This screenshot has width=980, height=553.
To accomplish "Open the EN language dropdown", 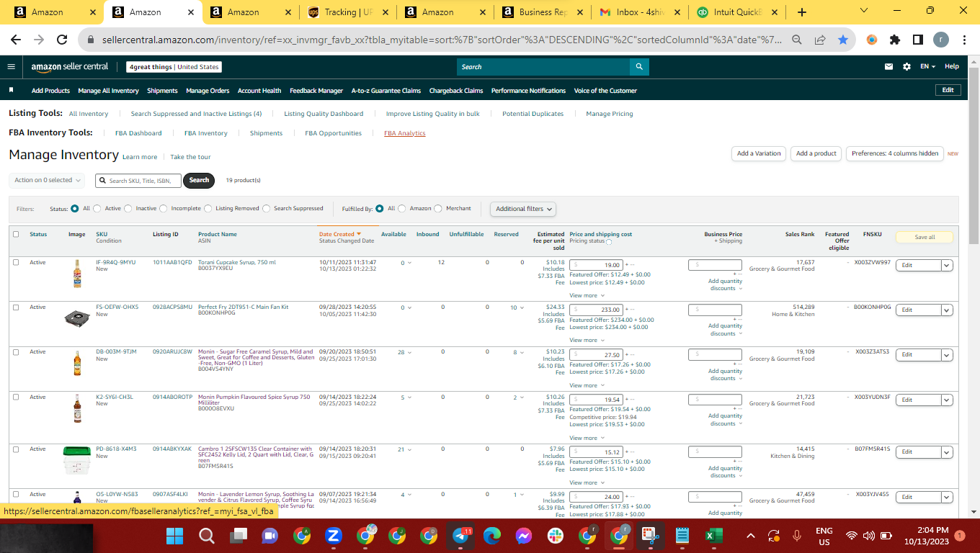I will pyautogui.click(x=927, y=67).
